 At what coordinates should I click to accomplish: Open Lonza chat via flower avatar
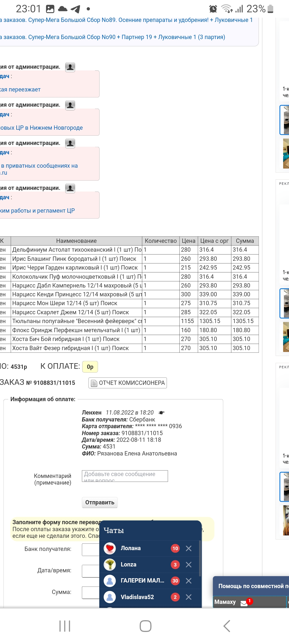tap(110, 564)
